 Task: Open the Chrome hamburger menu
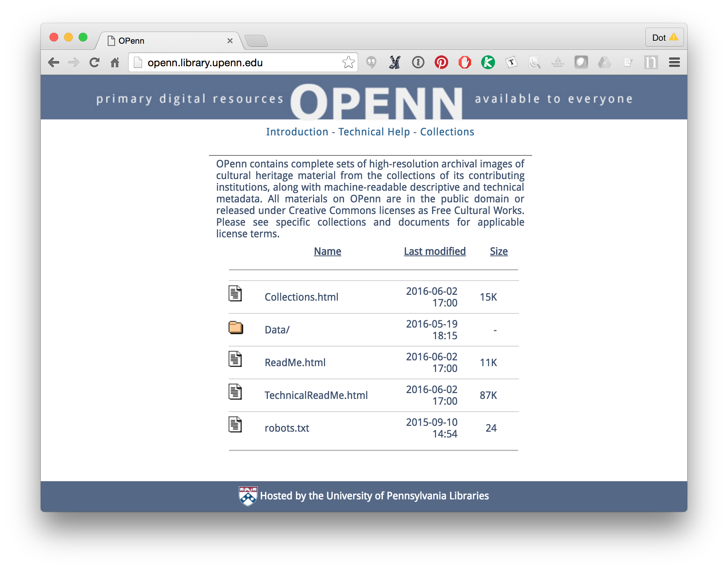click(x=674, y=62)
